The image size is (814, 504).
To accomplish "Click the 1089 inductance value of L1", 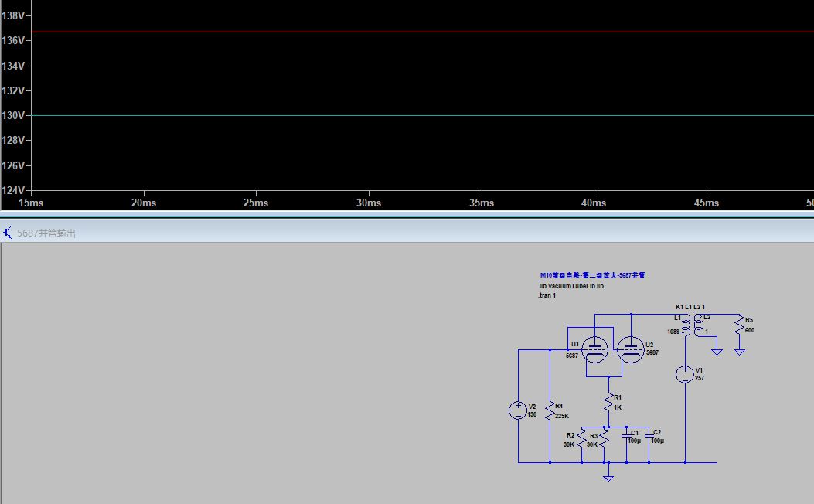I will pyautogui.click(x=673, y=332).
